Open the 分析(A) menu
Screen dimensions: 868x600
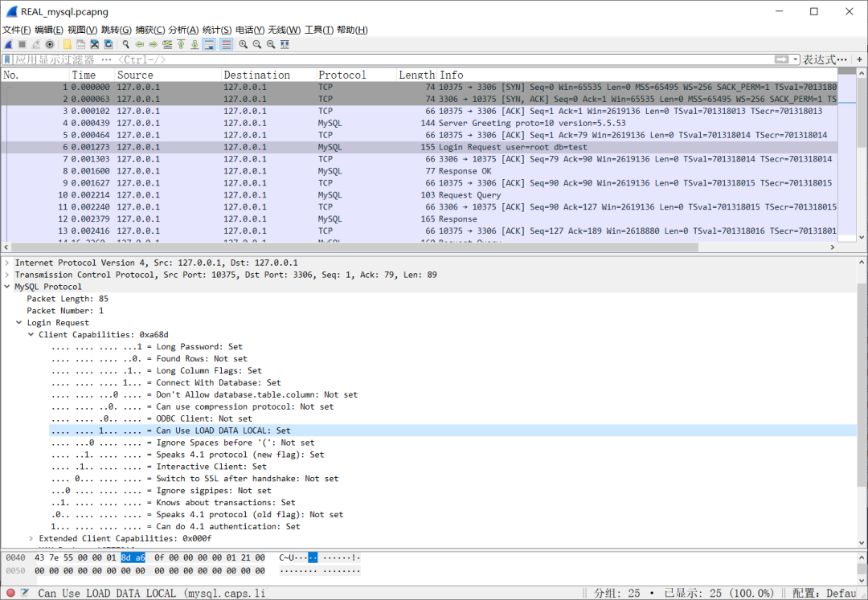[x=183, y=30]
